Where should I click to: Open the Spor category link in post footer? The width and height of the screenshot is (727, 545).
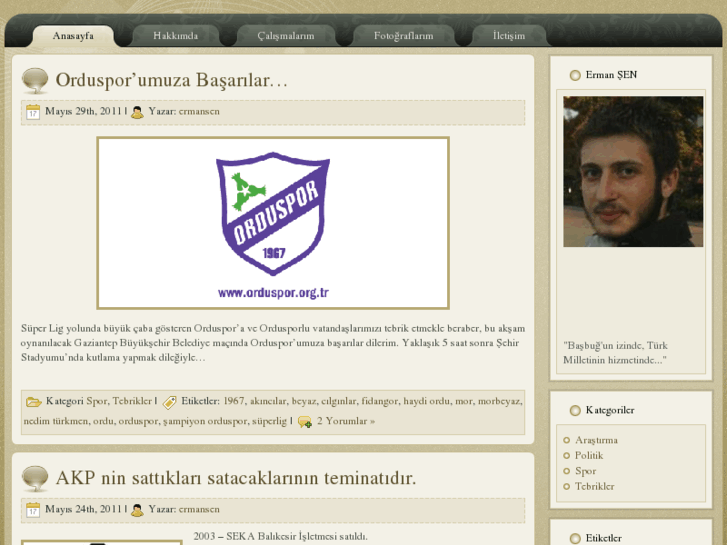click(96, 401)
